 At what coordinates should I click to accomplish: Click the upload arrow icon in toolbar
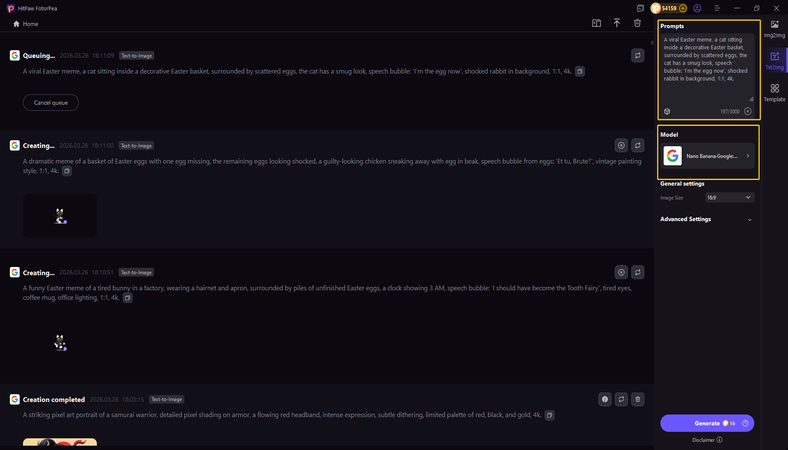click(616, 23)
